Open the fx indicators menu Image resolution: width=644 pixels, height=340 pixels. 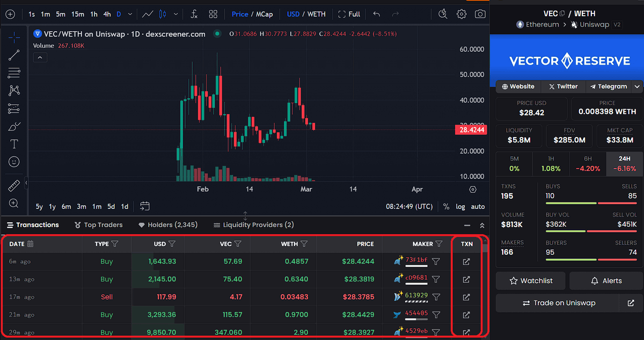point(194,14)
